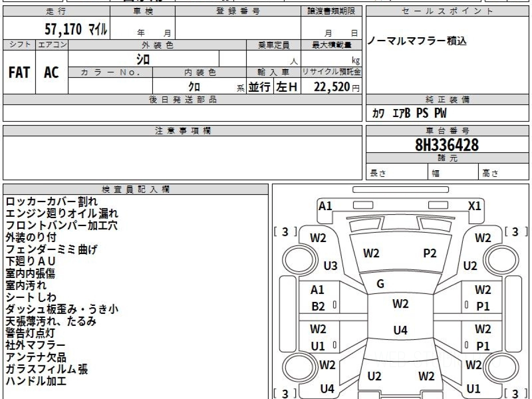The width and height of the screenshot is (532, 399).
Task: Click the 内装色 header
Action: [x=199, y=72]
